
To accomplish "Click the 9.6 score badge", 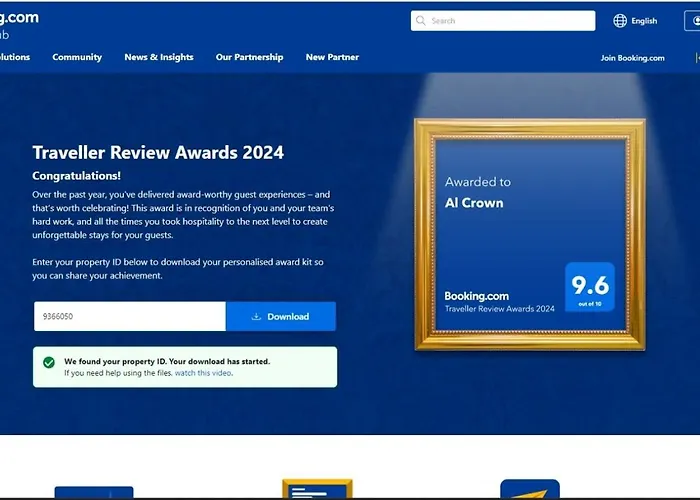I will 590,287.
